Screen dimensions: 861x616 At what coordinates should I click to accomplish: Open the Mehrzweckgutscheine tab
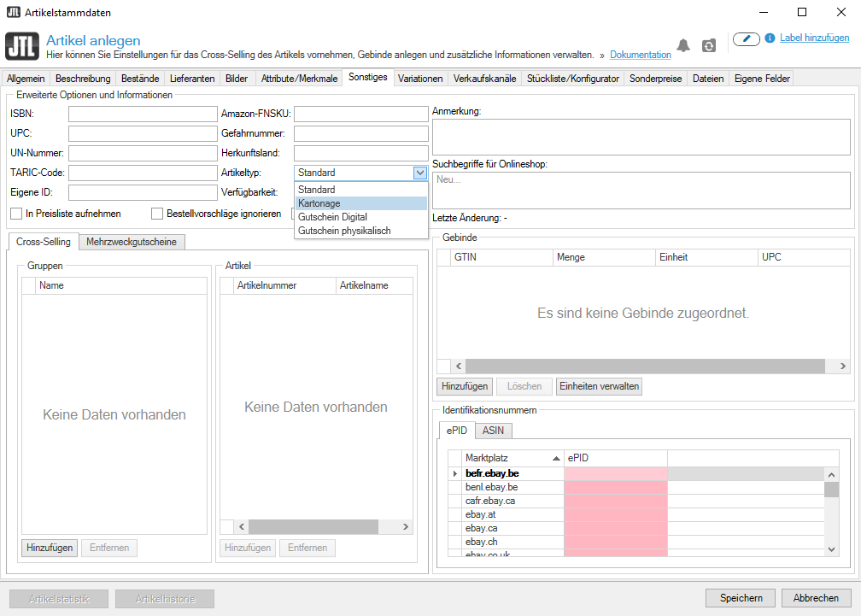pyautogui.click(x=132, y=242)
